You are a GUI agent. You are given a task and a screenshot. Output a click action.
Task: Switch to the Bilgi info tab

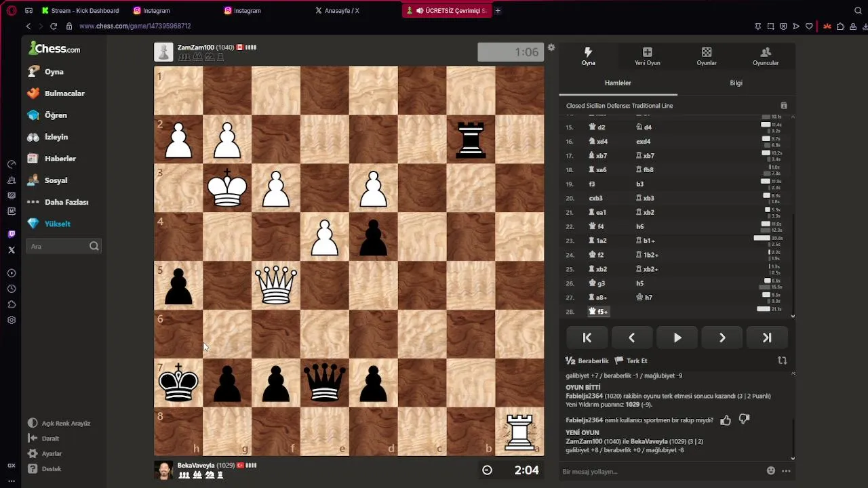click(736, 83)
